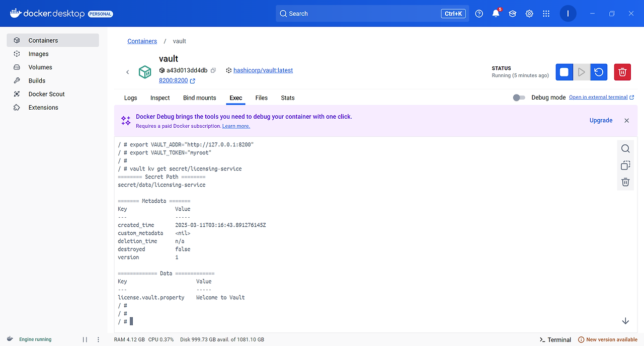Image resolution: width=644 pixels, height=346 pixels.
Task: Follow the Containers breadcrumb link
Action: pyautogui.click(x=142, y=41)
